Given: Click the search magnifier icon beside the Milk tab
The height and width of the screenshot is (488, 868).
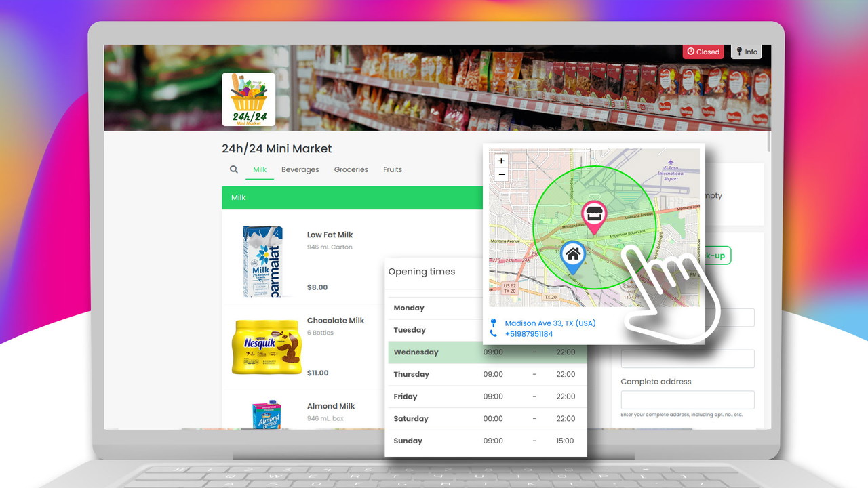Looking at the screenshot, I should [x=234, y=169].
